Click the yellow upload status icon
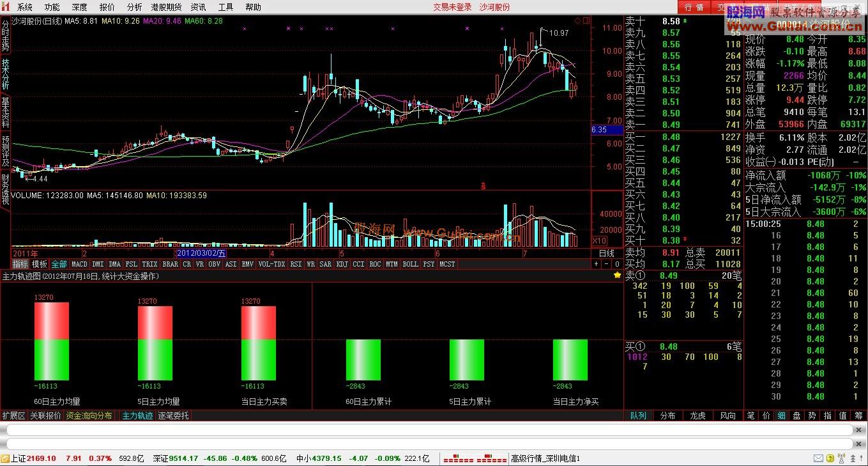The image size is (868, 466). coord(830,459)
